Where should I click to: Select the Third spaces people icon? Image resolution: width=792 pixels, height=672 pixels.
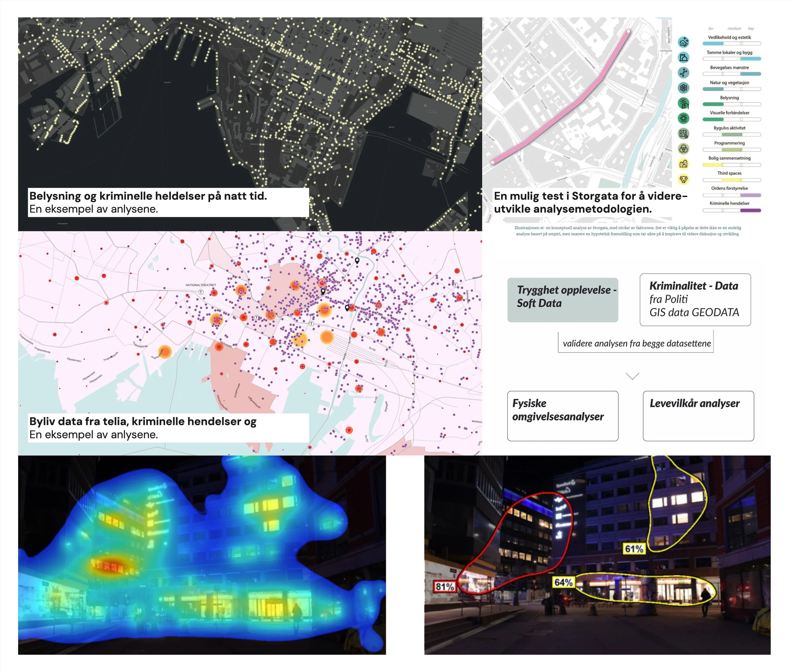(x=683, y=179)
